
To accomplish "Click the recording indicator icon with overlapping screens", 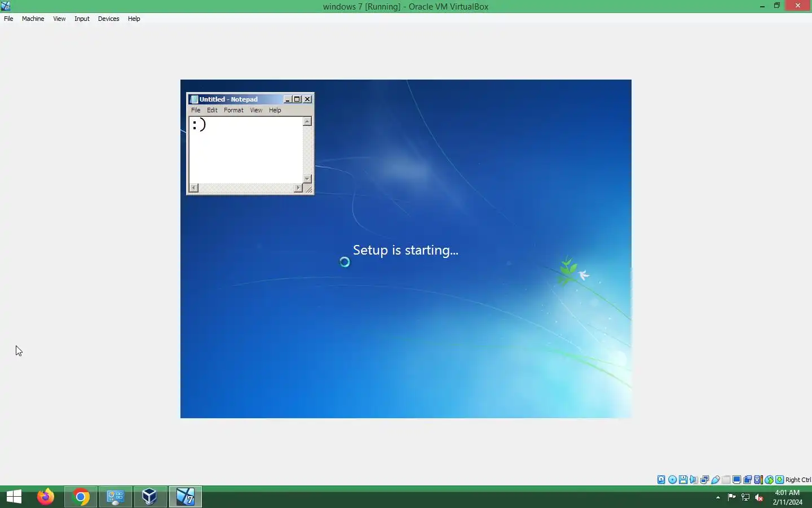I will pyautogui.click(x=748, y=480).
